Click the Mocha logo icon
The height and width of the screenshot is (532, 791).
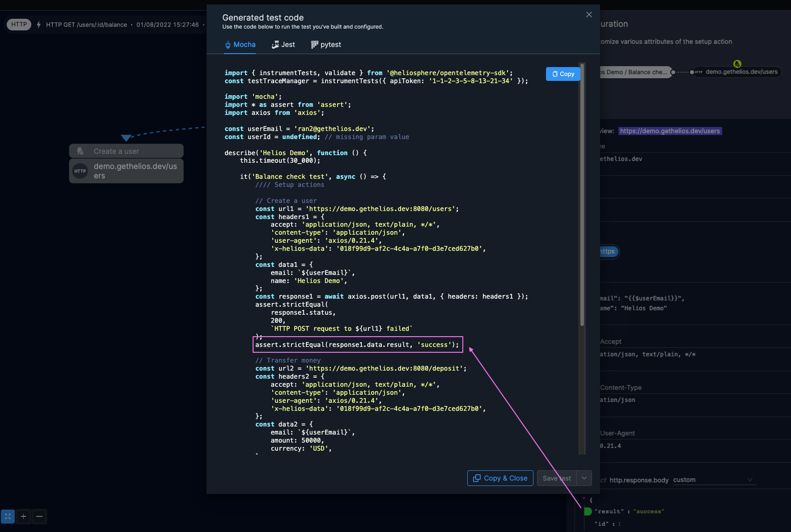pos(228,45)
